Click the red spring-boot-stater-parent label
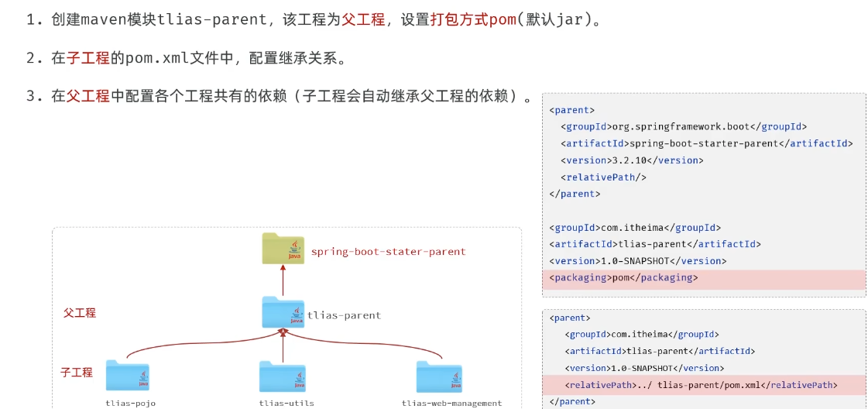868x409 pixels. tap(388, 252)
